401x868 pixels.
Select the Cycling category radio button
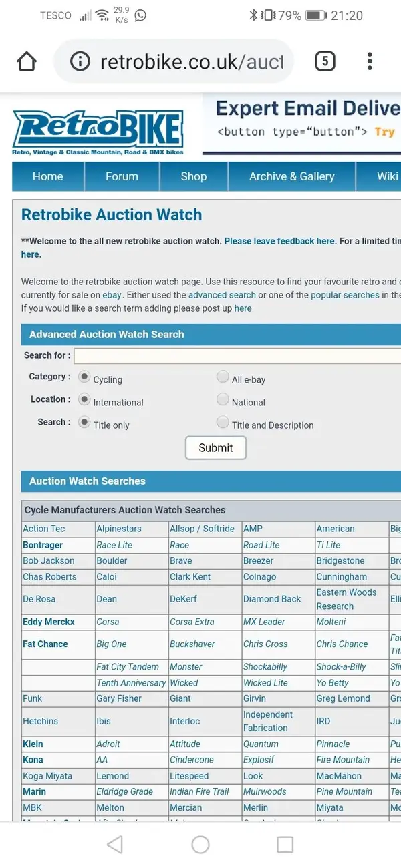click(x=84, y=377)
